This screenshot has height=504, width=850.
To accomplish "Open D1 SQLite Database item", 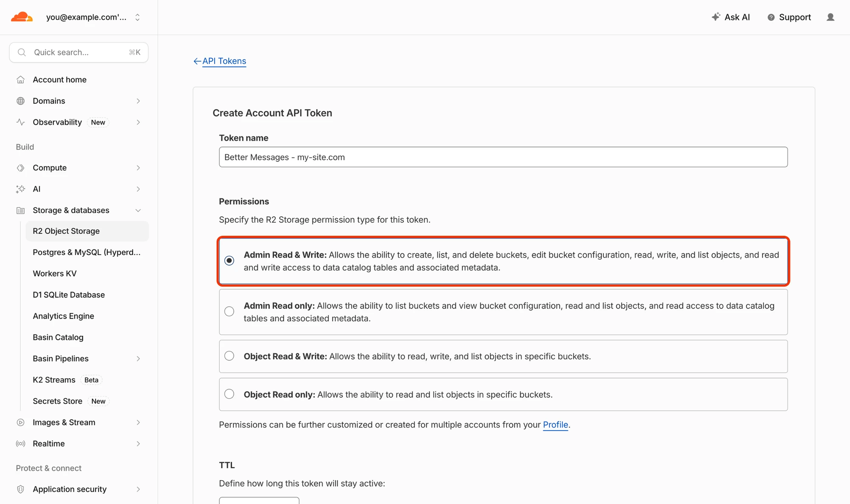I will point(69,295).
